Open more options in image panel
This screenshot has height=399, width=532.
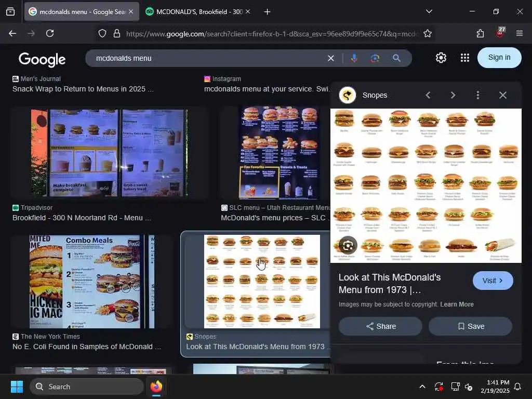click(x=478, y=95)
